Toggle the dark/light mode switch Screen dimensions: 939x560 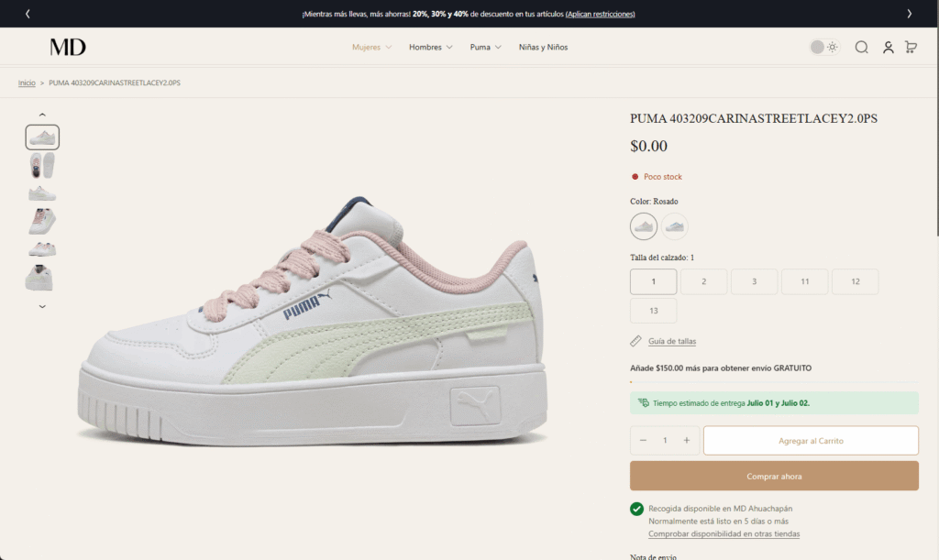point(824,47)
